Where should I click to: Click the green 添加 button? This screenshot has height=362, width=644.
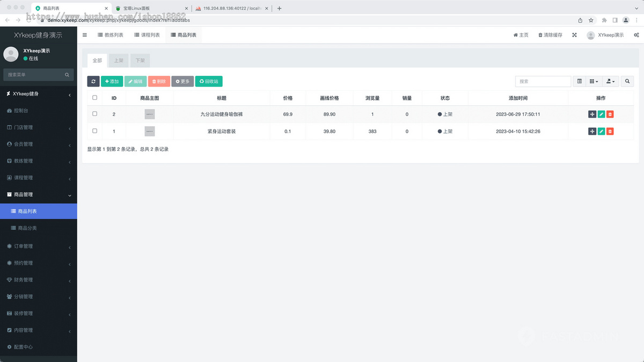click(112, 82)
